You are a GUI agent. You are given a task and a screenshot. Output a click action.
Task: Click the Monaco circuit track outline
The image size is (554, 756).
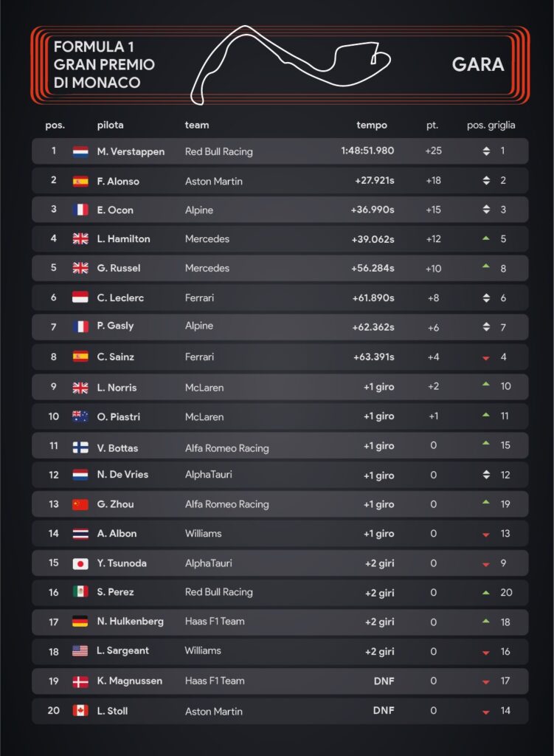point(291,65)
